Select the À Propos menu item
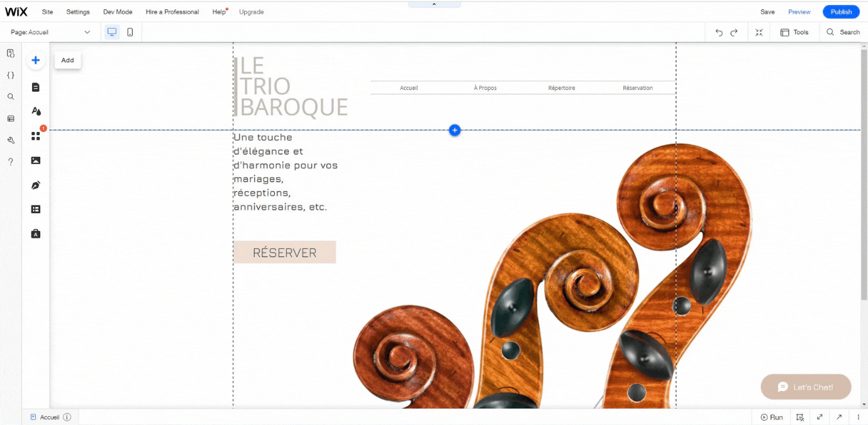The height and width of the screenshot is (425, 868). click(485, 88)
